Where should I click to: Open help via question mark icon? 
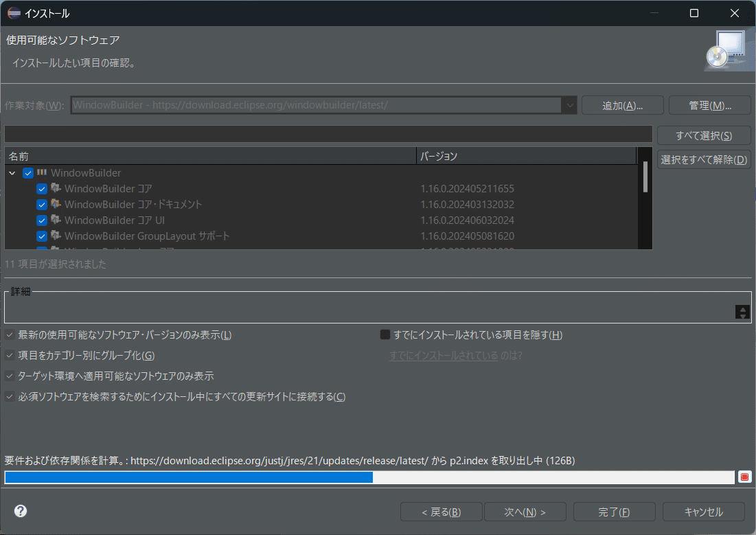(x=20, y=511)
